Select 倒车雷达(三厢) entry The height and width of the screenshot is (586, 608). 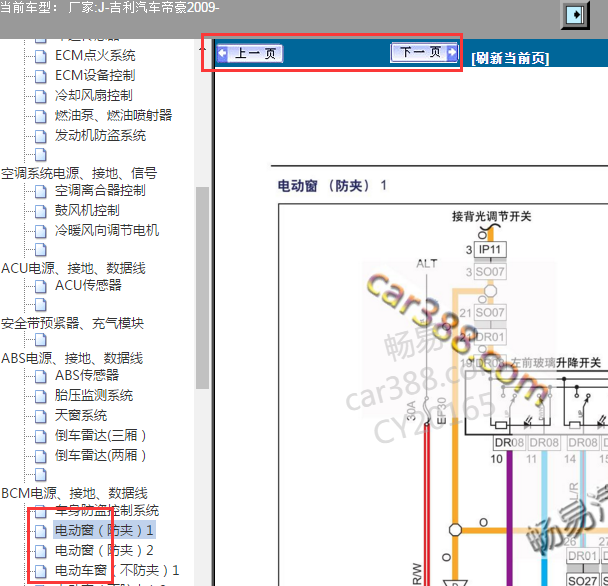pyautogui.click(x=100, y=436)
